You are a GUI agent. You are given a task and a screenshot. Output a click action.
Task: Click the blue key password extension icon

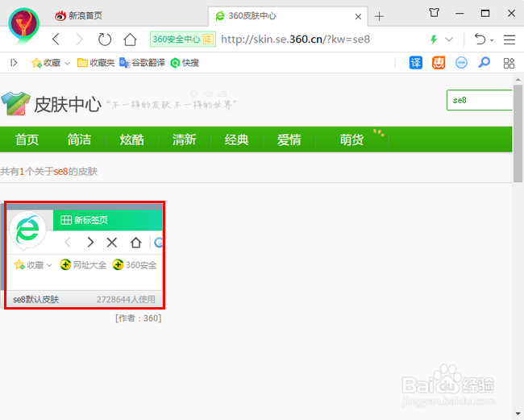pos(484,62)
